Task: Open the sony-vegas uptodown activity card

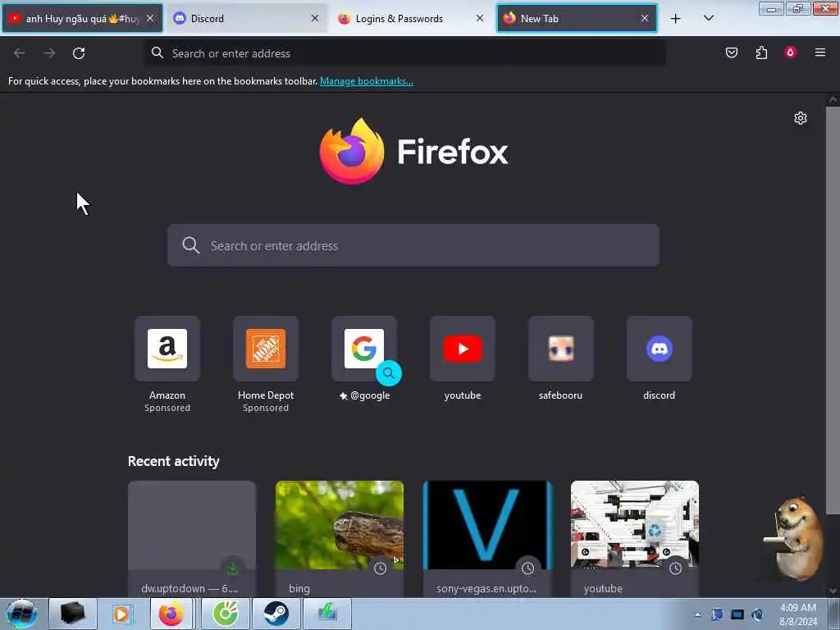Action: [487, 538]
